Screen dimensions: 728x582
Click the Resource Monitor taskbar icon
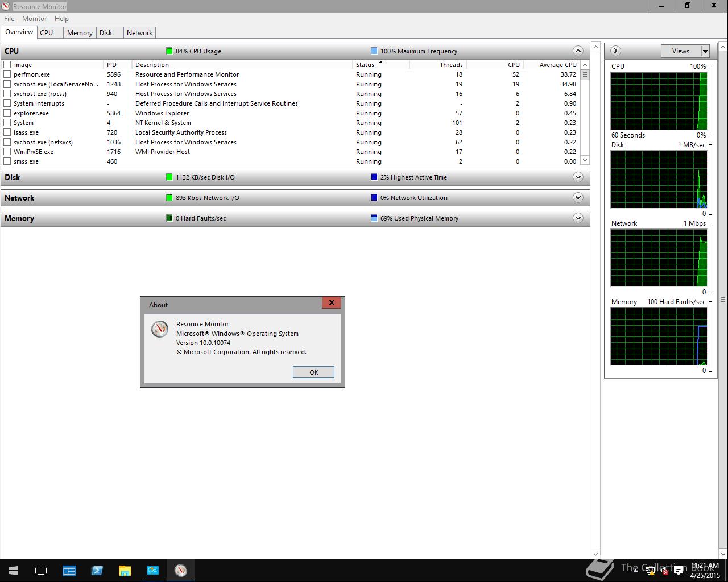[181, 571]
